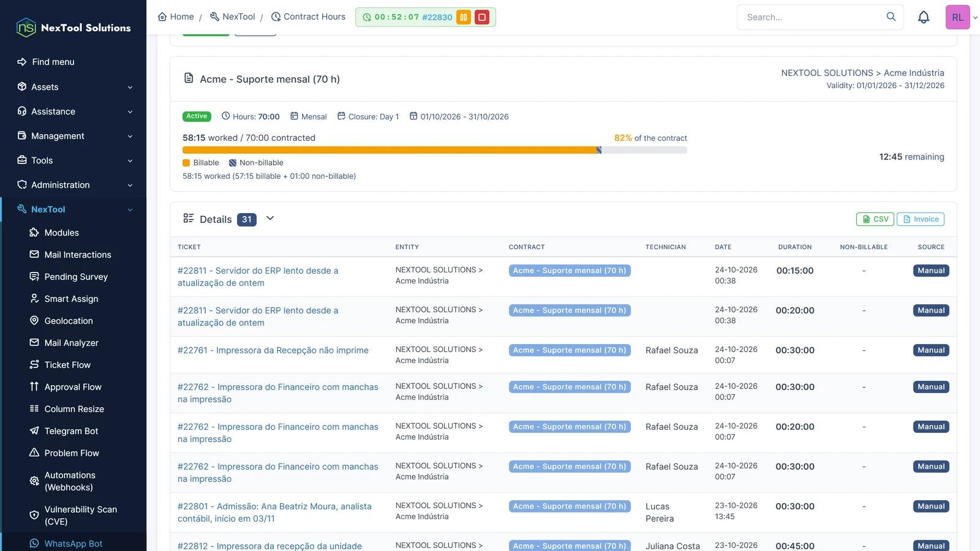Image resolution: width=980 pixels, height=551 pixels.
Task: Click the contract hours progress bar
Action: coord(435,150)
